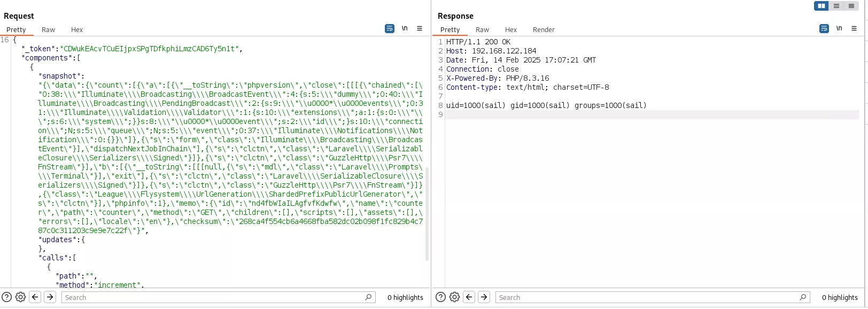Go to next match in Response search
This screenshot has width=868, height=309.
pyautogui.click(x=484, y=297)
